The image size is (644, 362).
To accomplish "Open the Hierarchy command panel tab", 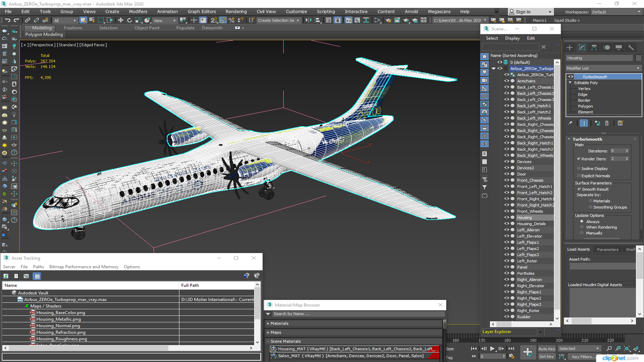I will [594, 48].
